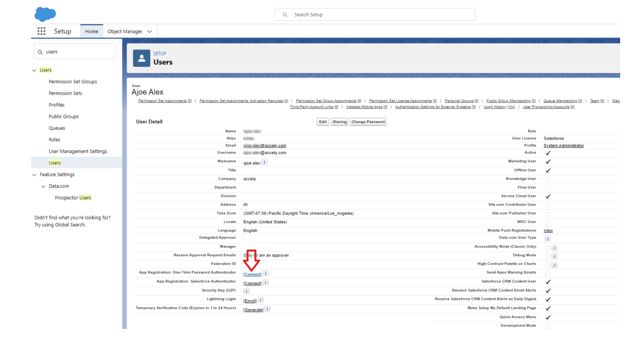Toggle the Marketing User checkbox
The height and width of the screenshot is (348, 644).
coord(548,161)
